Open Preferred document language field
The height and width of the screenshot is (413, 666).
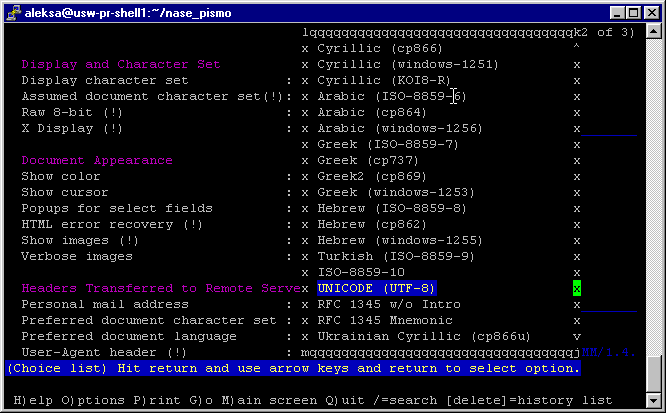coord(129,336)
